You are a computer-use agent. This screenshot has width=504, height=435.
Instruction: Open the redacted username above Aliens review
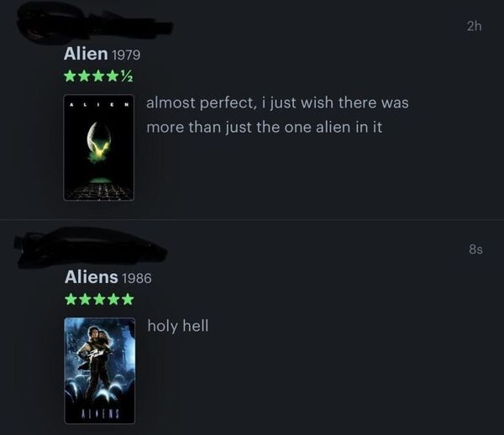point(91,247)
